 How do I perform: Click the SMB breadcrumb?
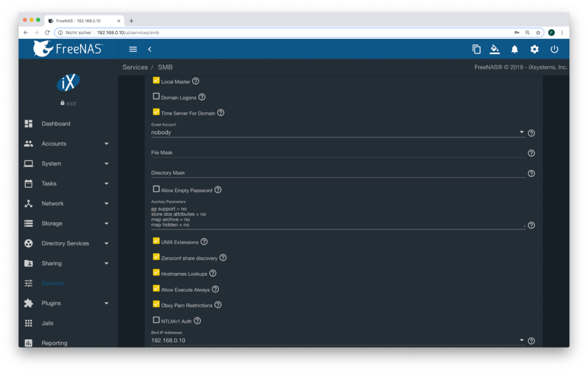(165, 67)
